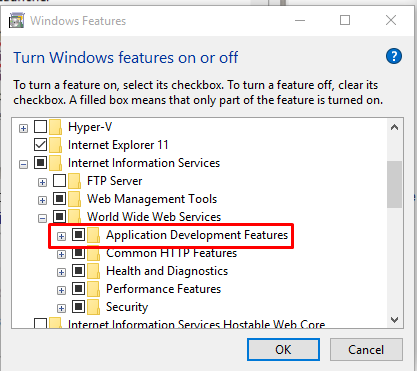The height and width of the screenshot is (371, 417).
Task: Click the Internet Information Services folder icon
Action: pyautogui.click(x=56, y=163)
